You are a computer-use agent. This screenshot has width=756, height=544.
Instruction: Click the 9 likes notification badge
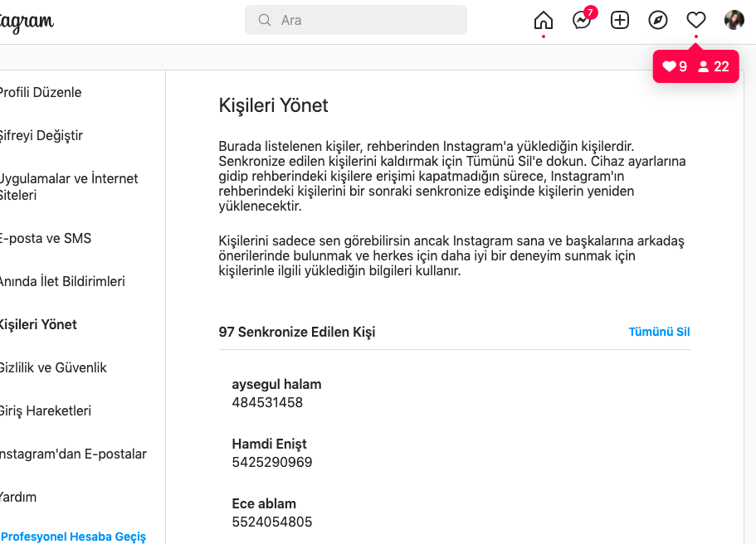tap(675, 66)
